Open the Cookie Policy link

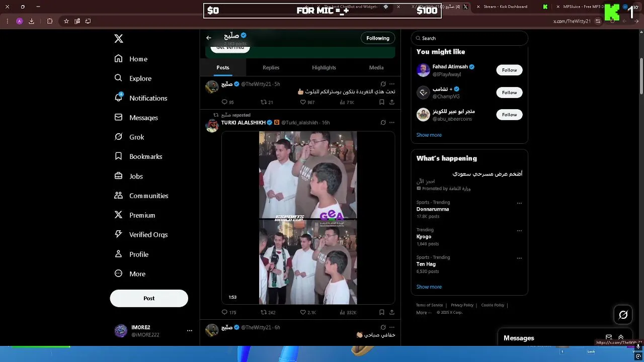pyautogui.click(x=493, y=305)
